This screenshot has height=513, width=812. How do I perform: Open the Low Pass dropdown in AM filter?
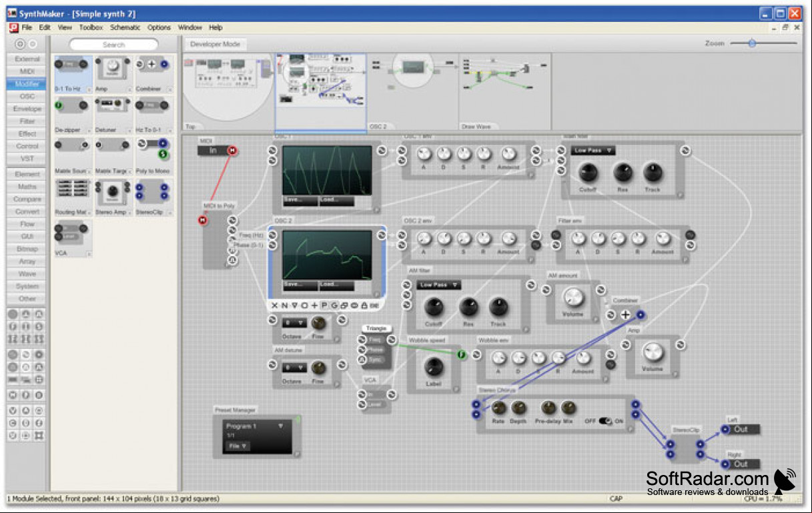click(x=438, y=285)
